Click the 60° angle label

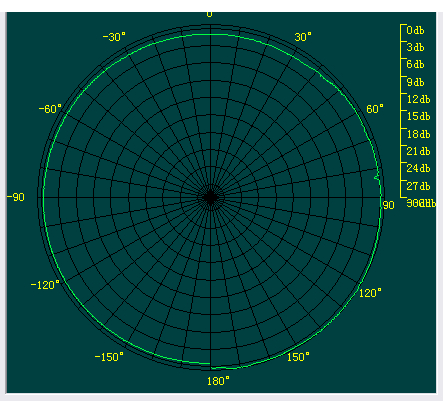point(375,109)
